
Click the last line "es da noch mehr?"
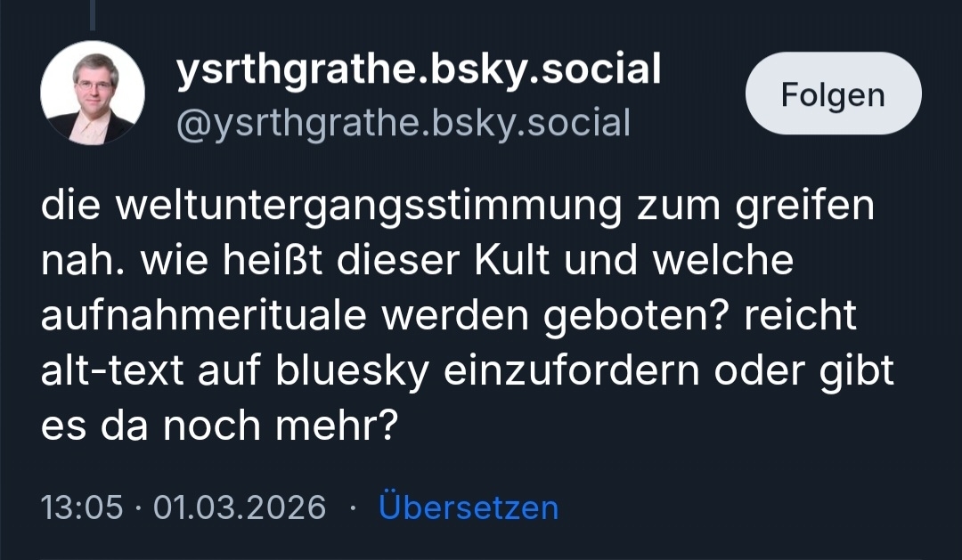(218, 426)
